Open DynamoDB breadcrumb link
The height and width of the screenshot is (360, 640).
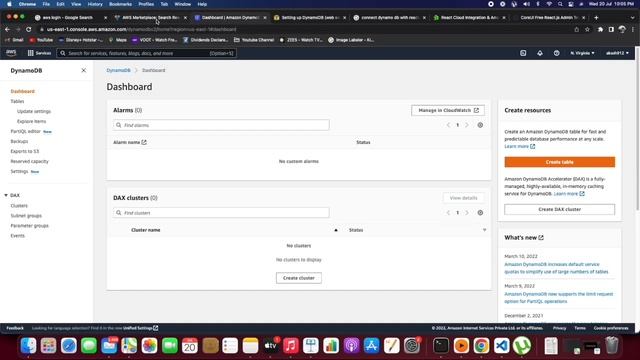click(x=118, y=70)
